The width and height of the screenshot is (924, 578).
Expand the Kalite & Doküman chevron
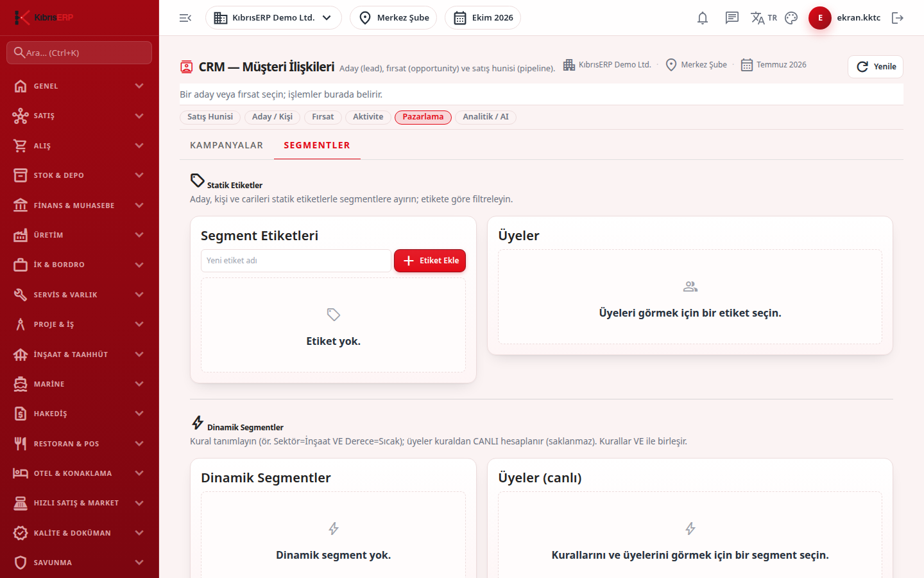coord(139,533)
